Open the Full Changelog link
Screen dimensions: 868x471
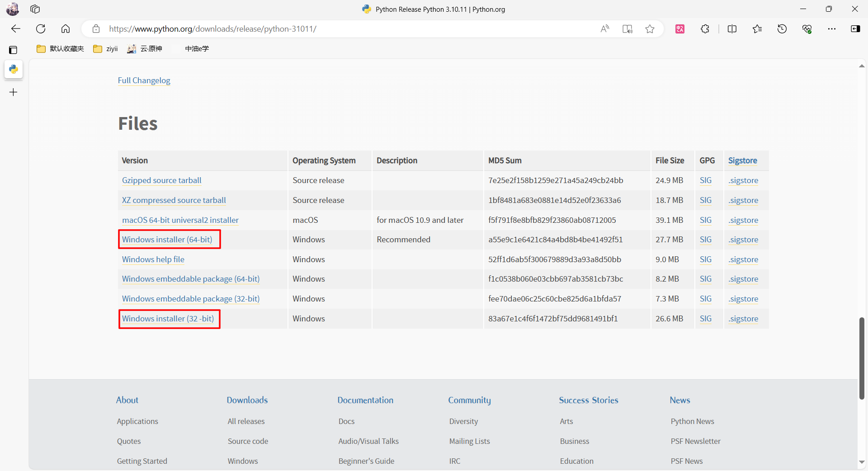[144, 80]
